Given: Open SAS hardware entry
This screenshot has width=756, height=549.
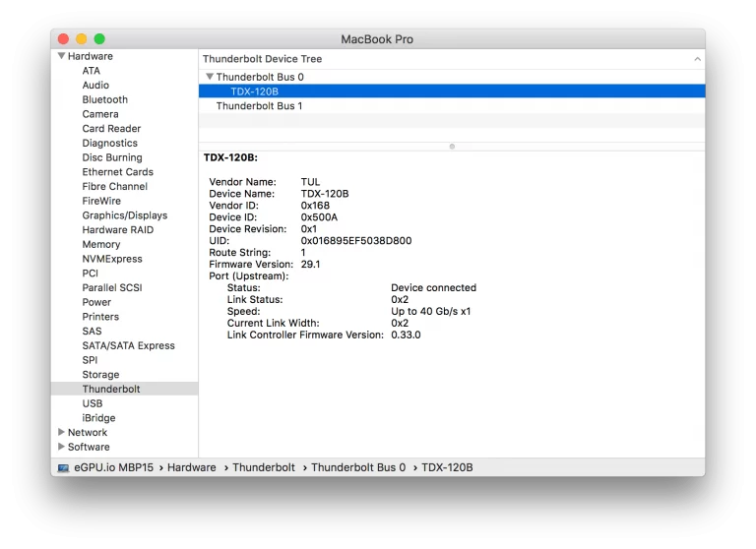Looking at the screenshot, I should click(x=92, y=331).
